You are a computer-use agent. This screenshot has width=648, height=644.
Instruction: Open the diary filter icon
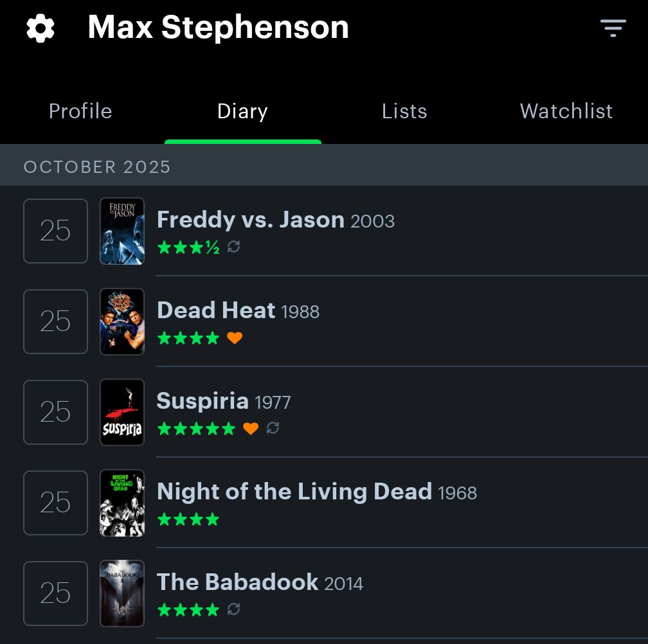[613, 28]
